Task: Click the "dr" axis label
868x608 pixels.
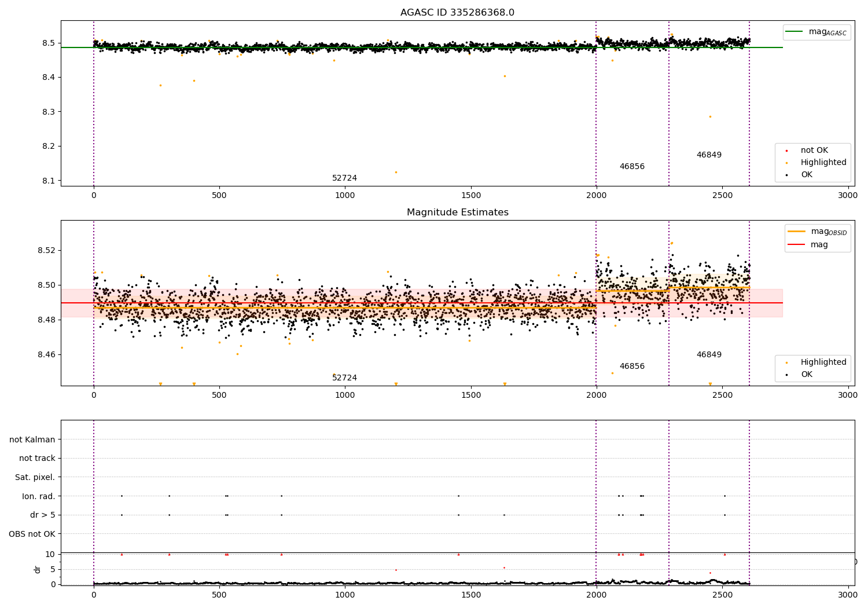Action: click(x=38, y=569)
